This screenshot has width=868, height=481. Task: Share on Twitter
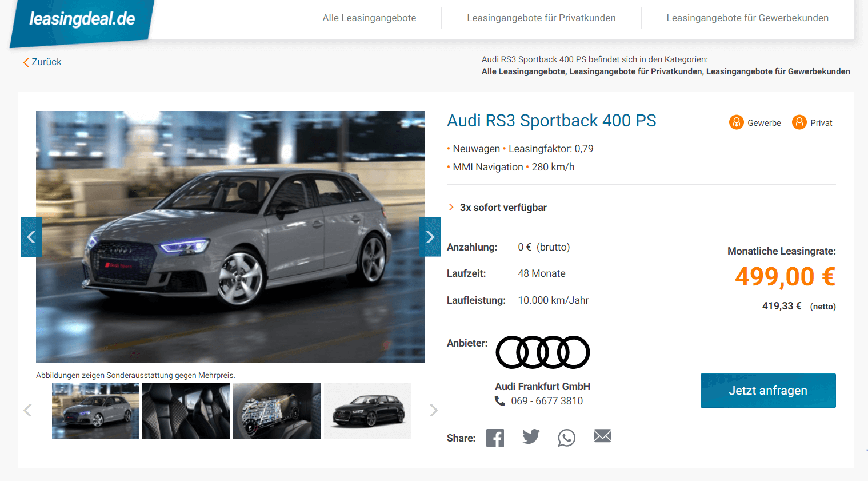[531, 437]
